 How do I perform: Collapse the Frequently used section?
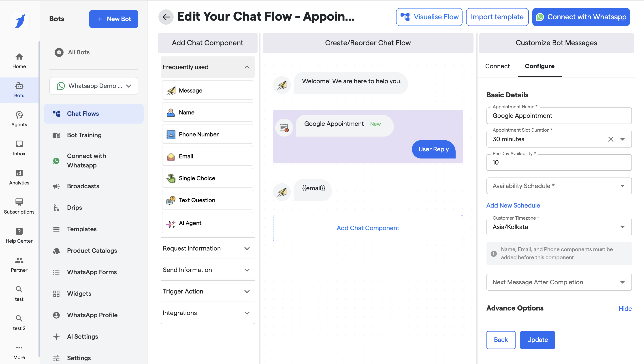(247, 67)
